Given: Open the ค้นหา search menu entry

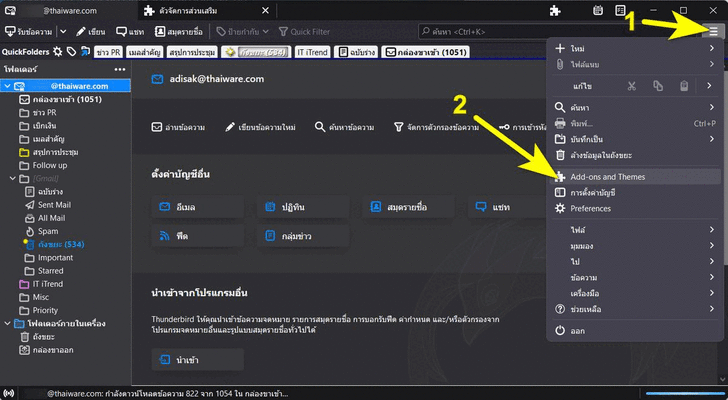Looking at the screenshot, I should click(x=635, y=108).
